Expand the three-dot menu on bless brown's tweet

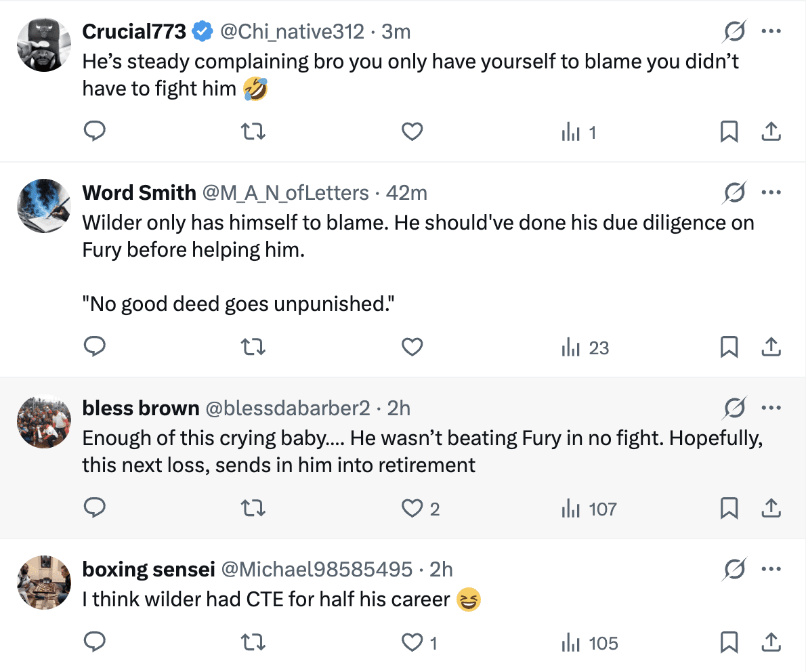point(771,408)
